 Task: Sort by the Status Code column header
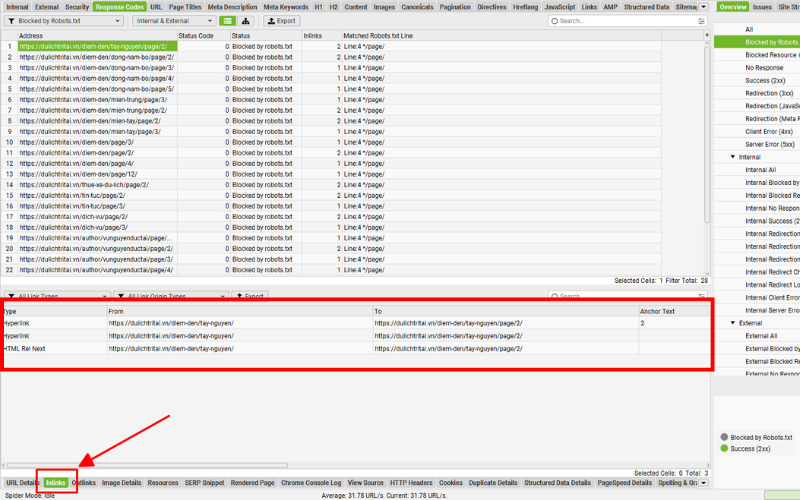point(204,36)
